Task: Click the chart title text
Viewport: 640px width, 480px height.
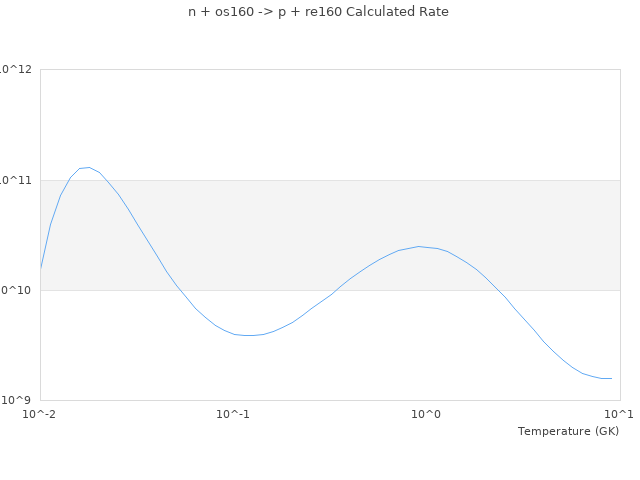Action: (318, 12)
